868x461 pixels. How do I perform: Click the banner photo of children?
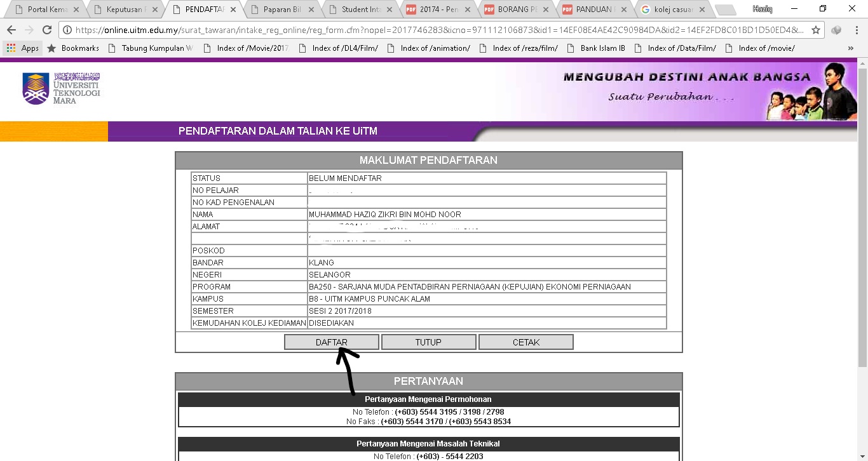(x=810, y=93)
